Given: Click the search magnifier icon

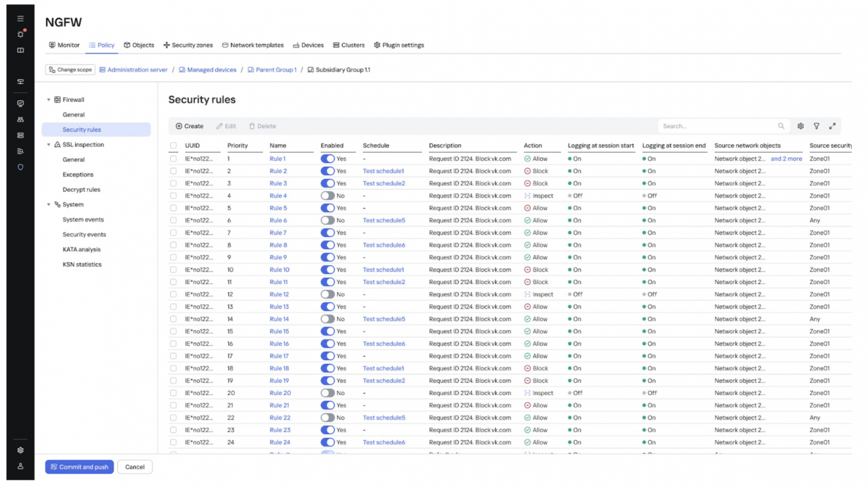Looking at the screenshot, I should click(781, 126).
